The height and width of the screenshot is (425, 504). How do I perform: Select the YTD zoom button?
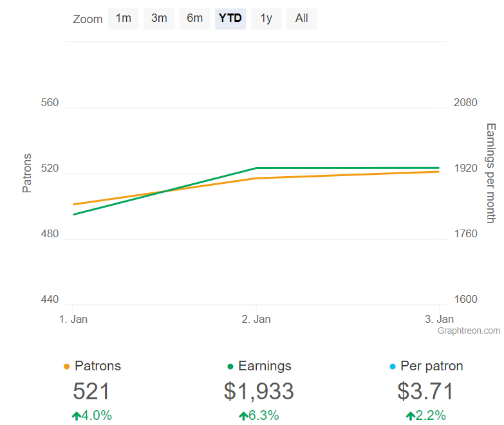pos(230,19)
